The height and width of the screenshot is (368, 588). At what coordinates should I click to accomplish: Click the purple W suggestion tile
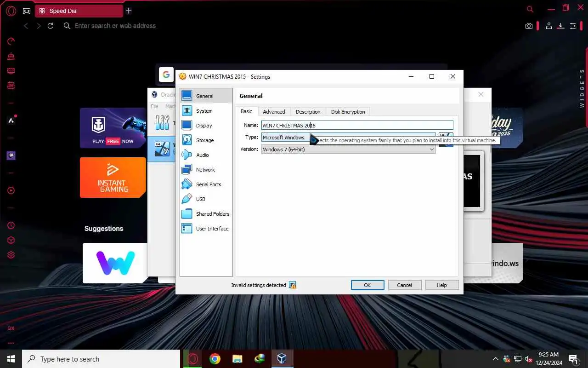[x=115, y=263]
